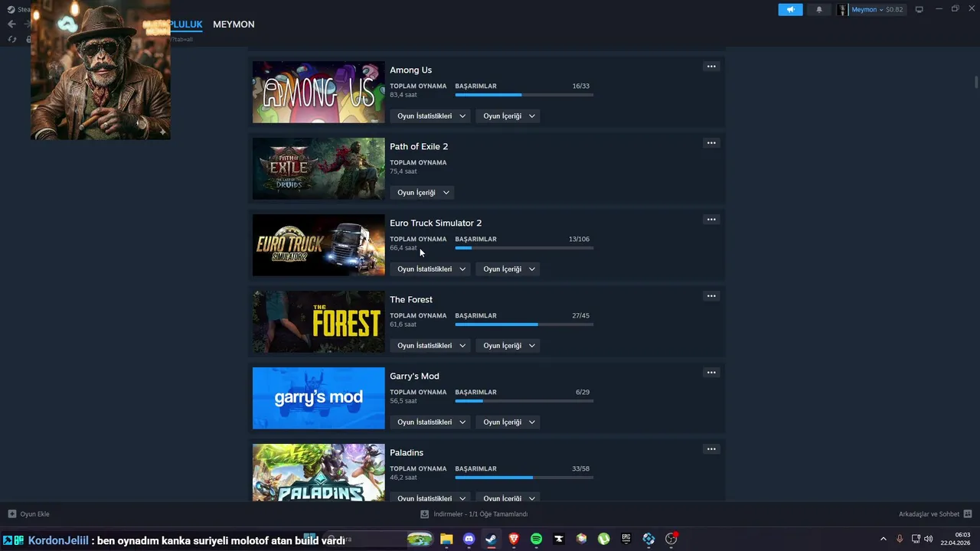The image size is (980, 551).
Task: Open Steam notifications bell
Action: coord(819,10)
